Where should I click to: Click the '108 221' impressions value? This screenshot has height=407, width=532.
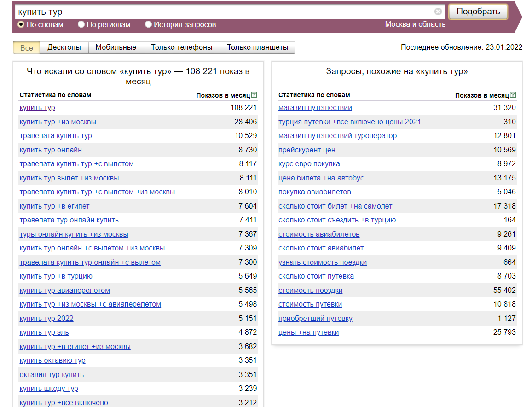click(243, 108)
